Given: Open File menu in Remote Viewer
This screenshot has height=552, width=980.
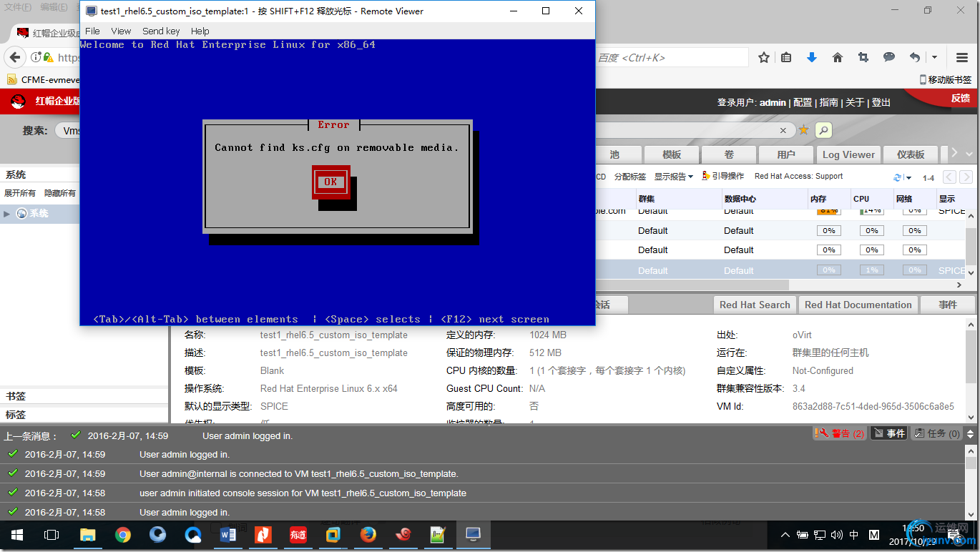Looking at the screenshot, I should [92, 31].
